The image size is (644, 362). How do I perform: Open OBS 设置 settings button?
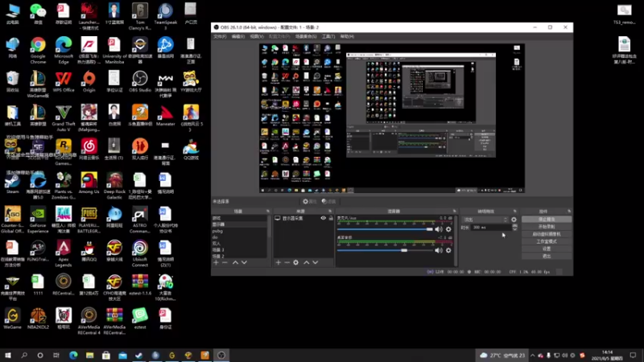[x=547, y=249]
